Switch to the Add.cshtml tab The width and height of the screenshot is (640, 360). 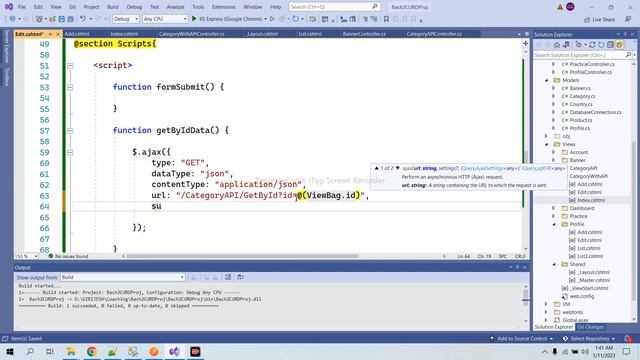(x=77, y=34)
